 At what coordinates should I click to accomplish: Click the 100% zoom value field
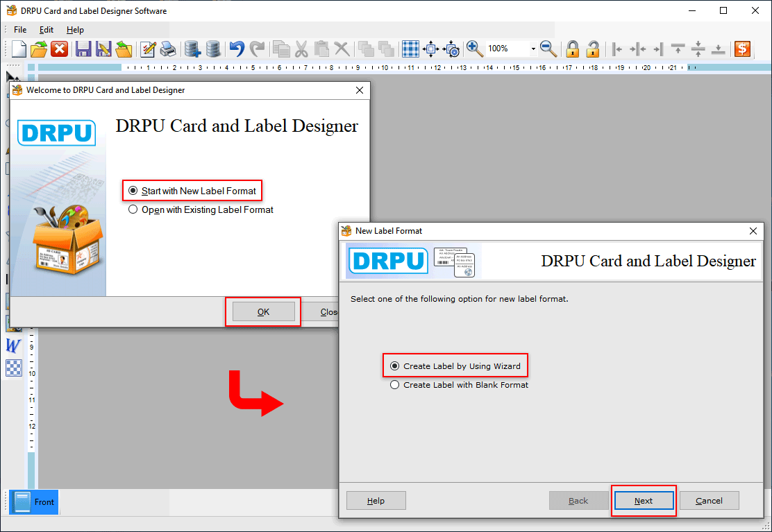pos(507,49)
